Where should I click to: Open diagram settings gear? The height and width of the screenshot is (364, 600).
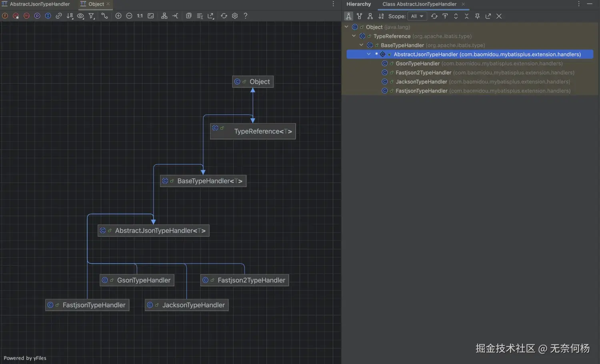coord(235,16)
